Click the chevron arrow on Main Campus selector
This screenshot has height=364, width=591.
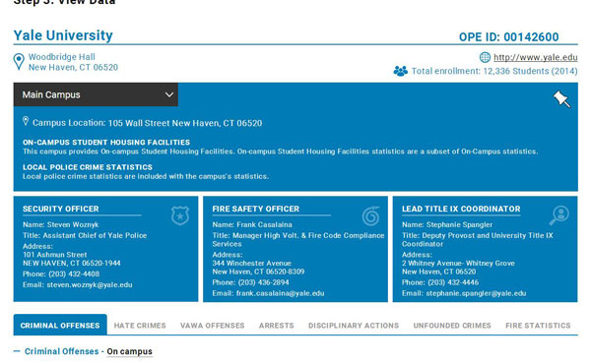[169, 94]
